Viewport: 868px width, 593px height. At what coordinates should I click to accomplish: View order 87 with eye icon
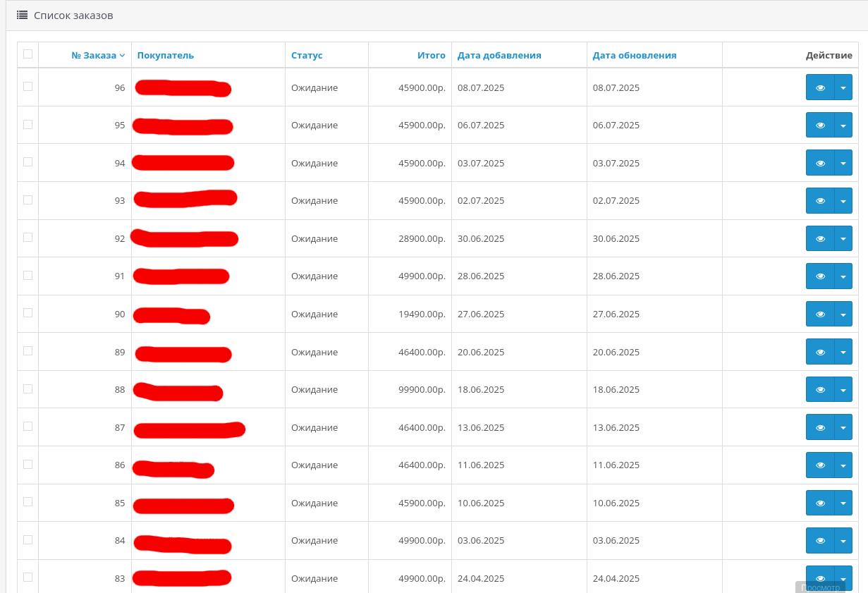click(x=820, y=427)
